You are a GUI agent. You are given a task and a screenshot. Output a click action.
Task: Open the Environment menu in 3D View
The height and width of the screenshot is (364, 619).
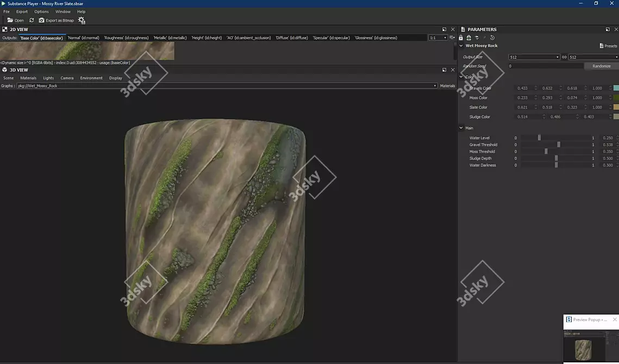pyautogui.click(x=91, y=78)
